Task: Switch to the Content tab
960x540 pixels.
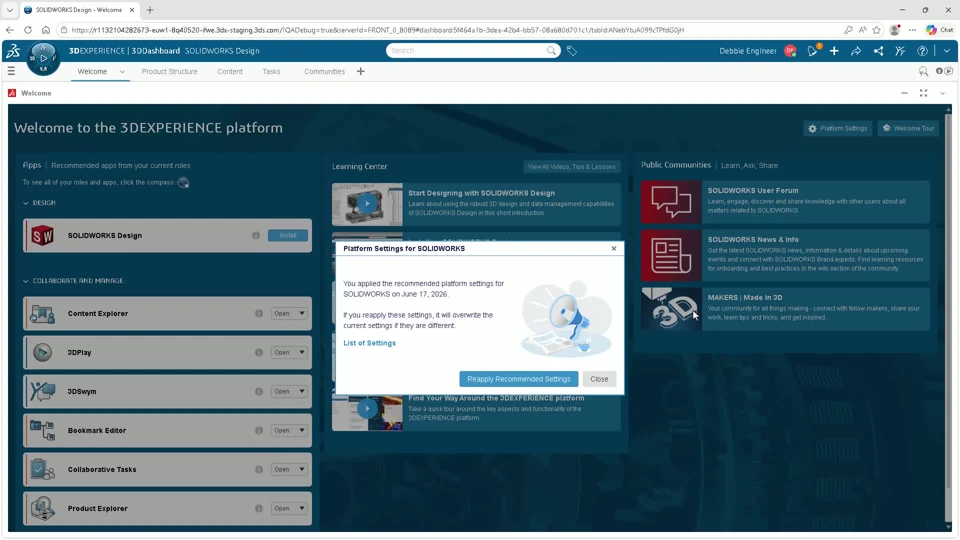Action: 230,72
